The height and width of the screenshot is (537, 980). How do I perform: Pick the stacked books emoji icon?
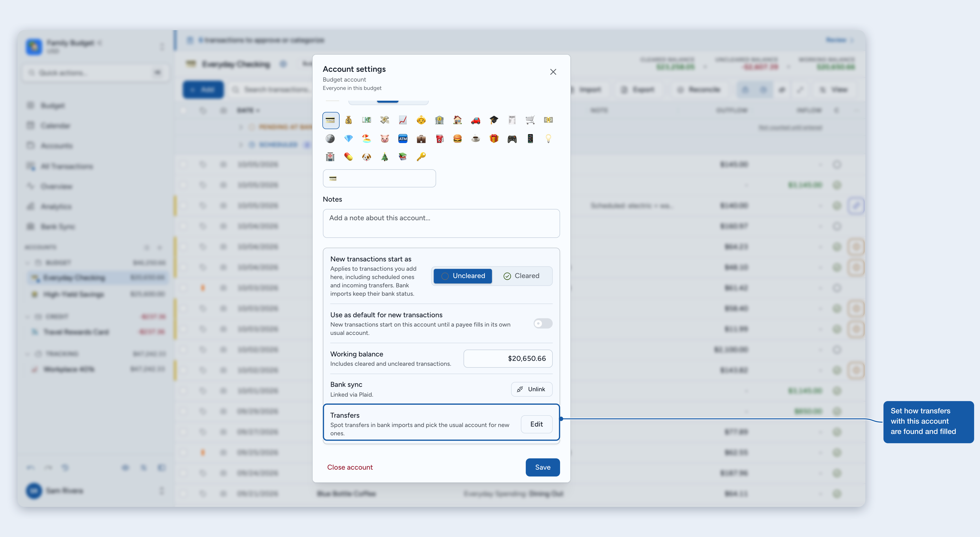(x=403, y=157)
